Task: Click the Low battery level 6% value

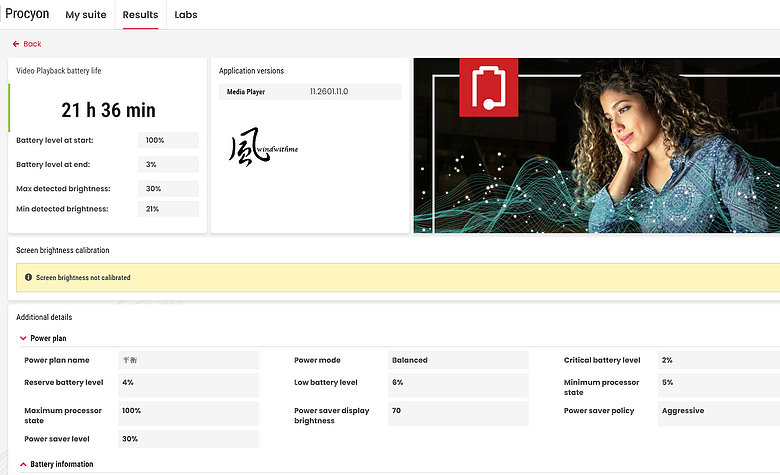Action: 458,385
